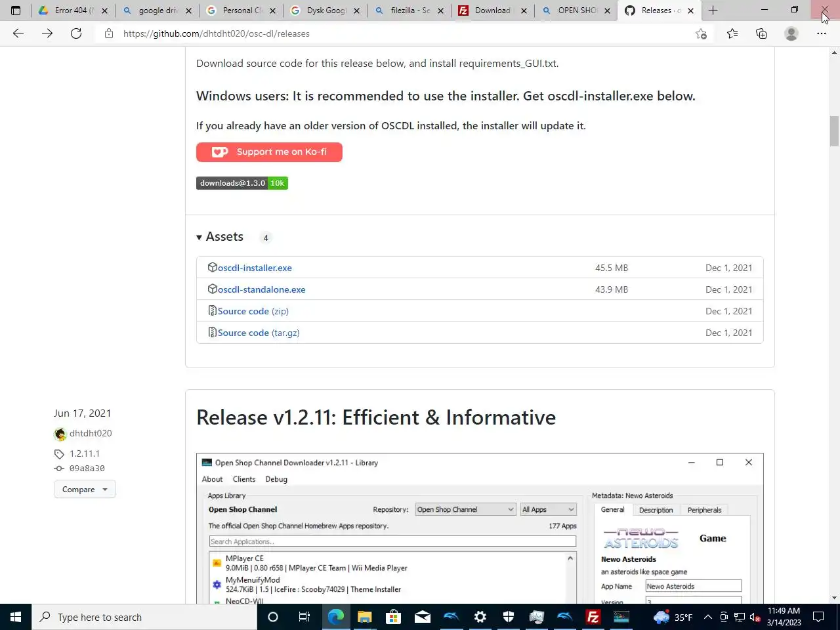Click the muted volume tray icon
Viewport: 840px width, 630px height.
[755, 617]
